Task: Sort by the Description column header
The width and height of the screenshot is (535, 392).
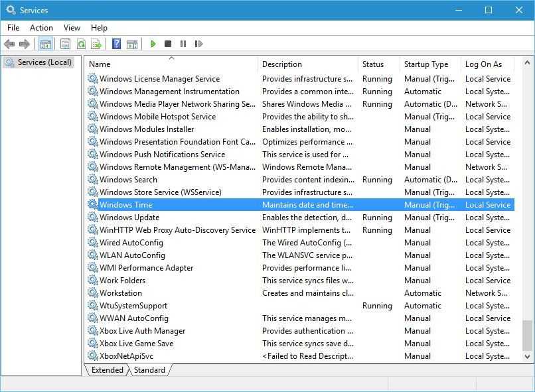Action: tap(309, 64)
